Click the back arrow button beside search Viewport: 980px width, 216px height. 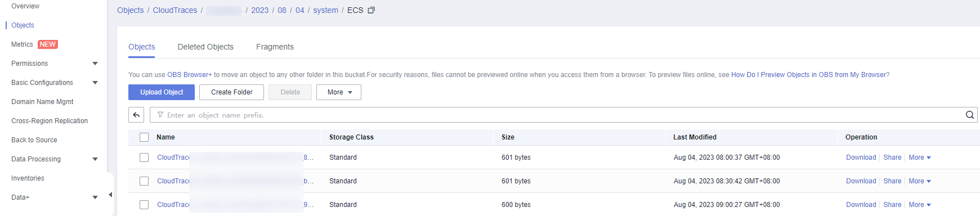(x=136, y=115)
